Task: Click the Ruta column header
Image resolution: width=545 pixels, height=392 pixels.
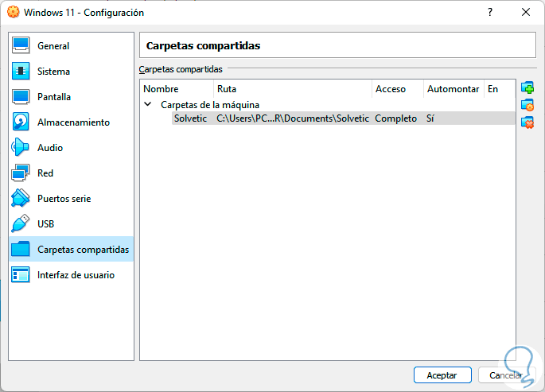Action: click(227, 89)
